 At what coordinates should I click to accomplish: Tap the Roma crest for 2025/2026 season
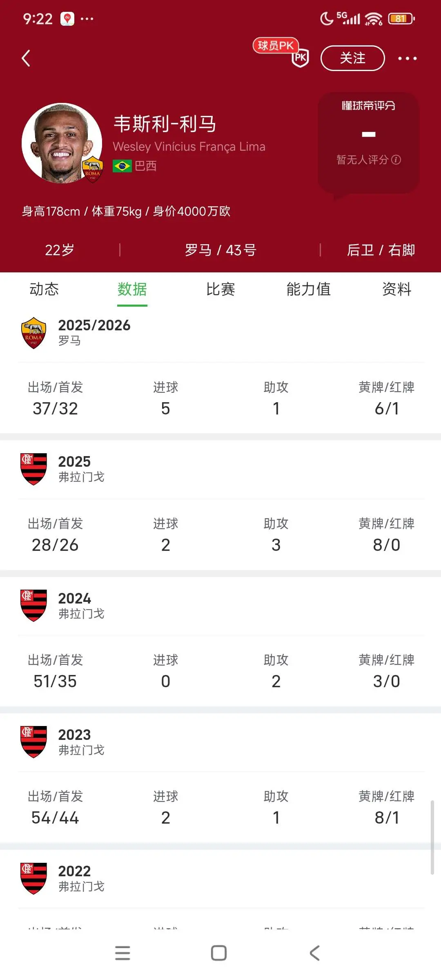(x=33, y=333)
